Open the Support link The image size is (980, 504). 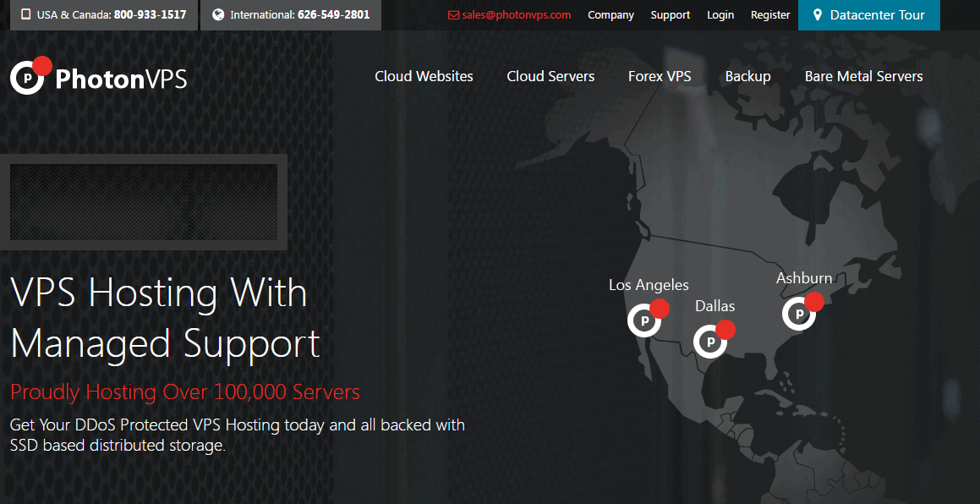click(x=670, y=15)
